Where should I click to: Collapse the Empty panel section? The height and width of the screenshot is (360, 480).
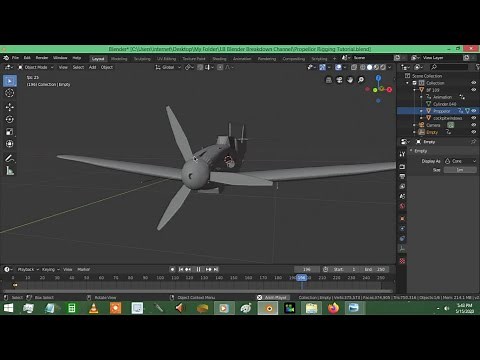coord(411,151)
